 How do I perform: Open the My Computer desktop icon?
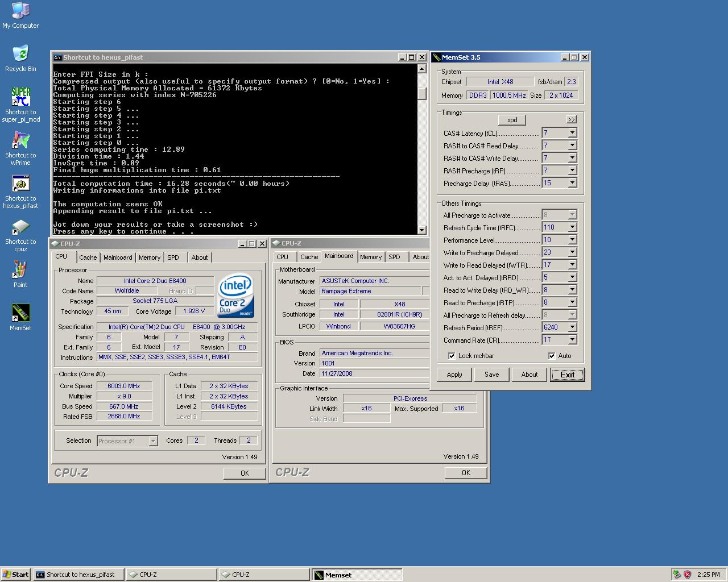[20, 15]
